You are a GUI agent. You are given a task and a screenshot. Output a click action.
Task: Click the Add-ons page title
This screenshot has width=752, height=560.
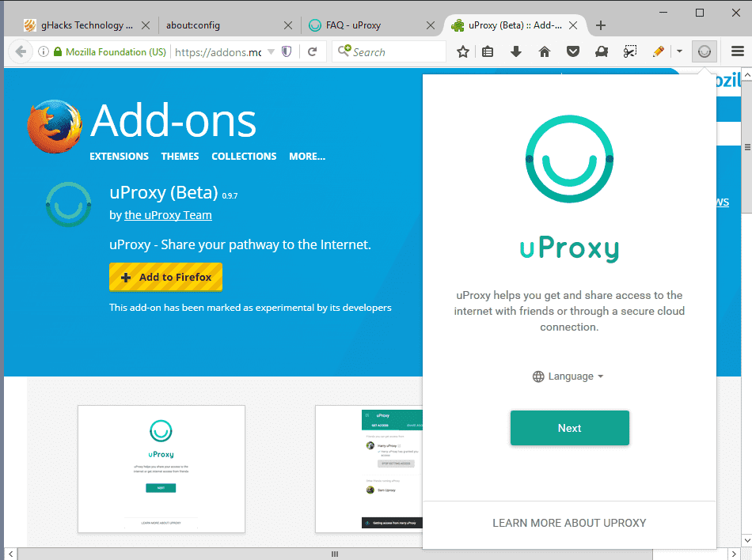pos(173,122)
